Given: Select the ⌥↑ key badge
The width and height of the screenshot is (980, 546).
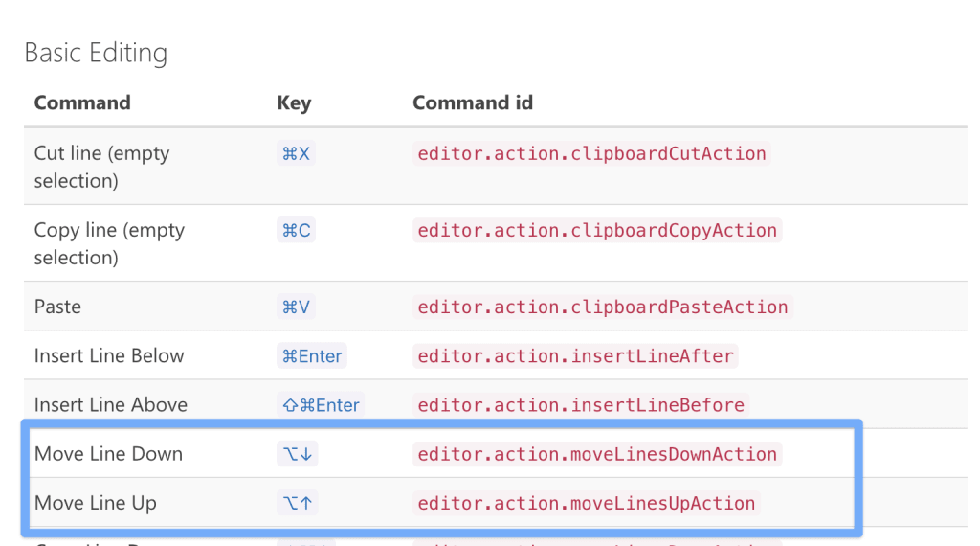Looking at the screenshot, I should coord(297,503).
